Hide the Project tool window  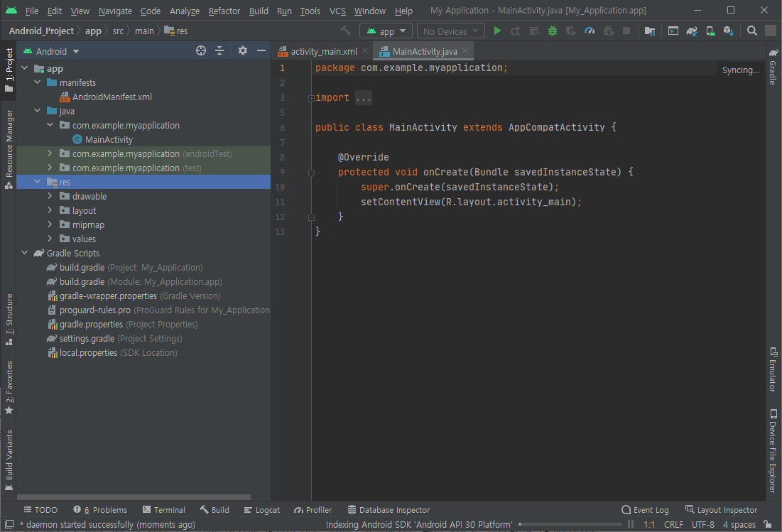click(x=261, y=50)
